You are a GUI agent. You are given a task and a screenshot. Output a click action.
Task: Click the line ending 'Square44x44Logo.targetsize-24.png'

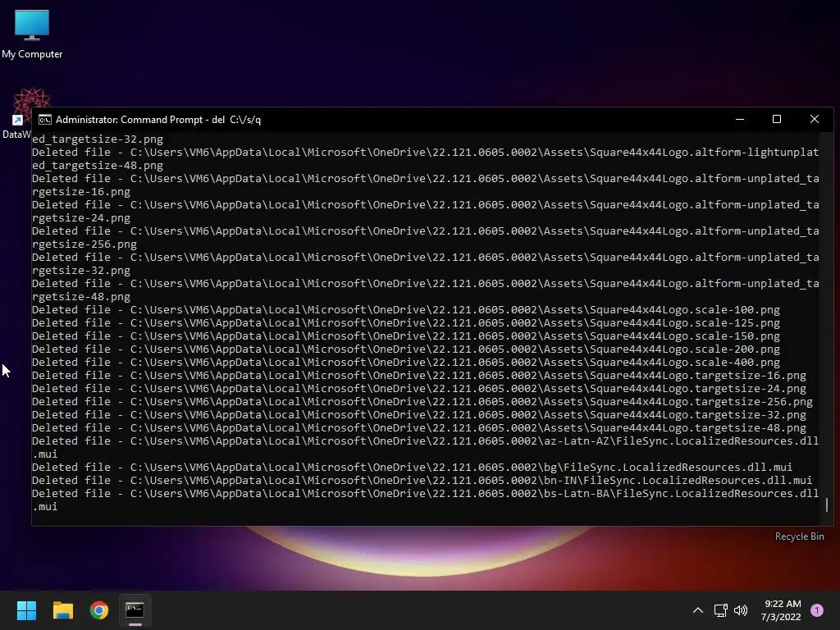pos(419,388)
